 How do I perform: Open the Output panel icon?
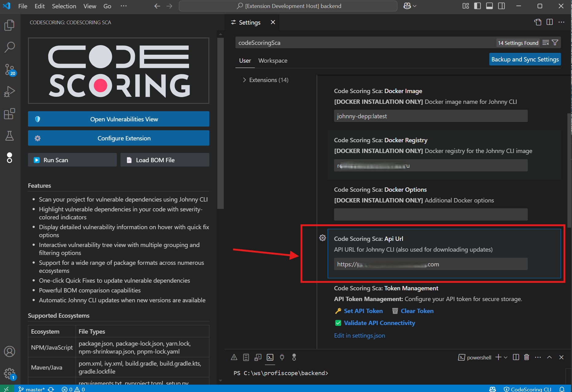246,357
